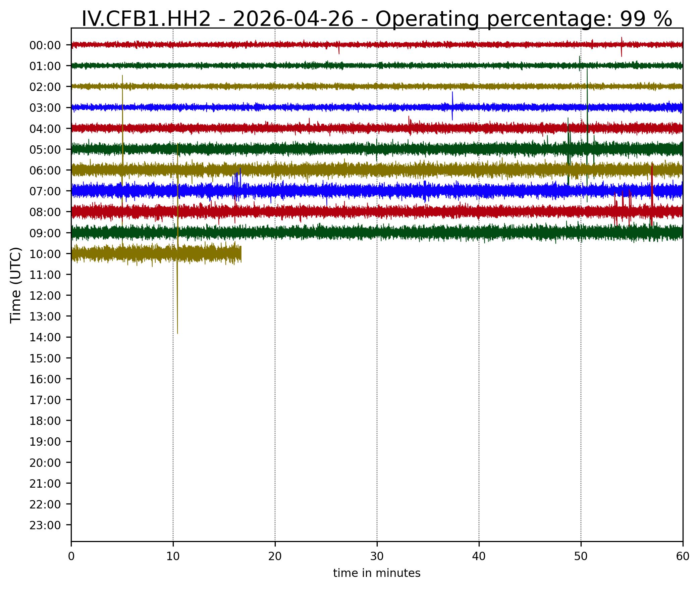Click the 23:00 hour tick label
The width and height of the screenshot is (700, 589).
45,526
